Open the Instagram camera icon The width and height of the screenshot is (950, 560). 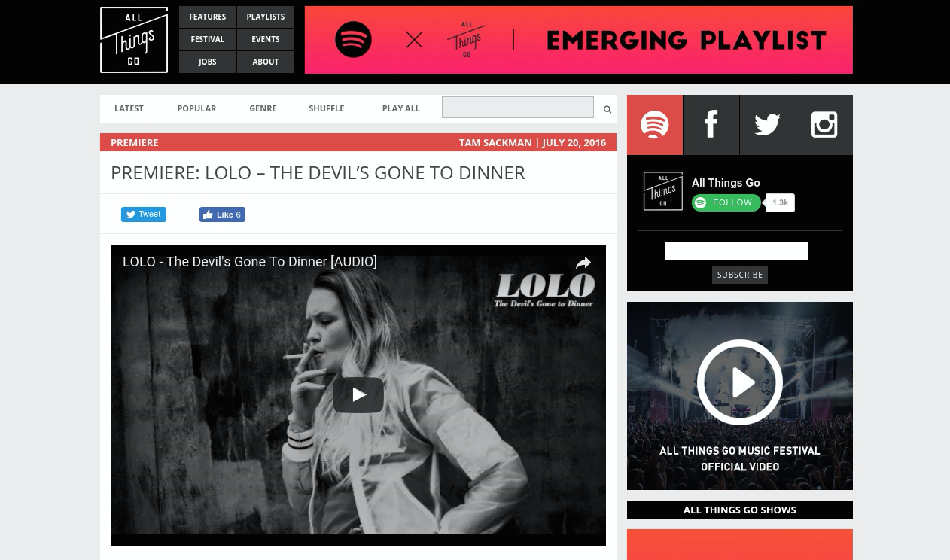point(824,125)
